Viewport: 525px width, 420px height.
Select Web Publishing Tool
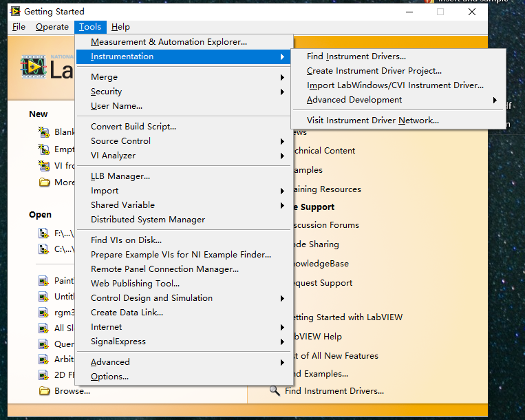click(x=184, y=284)
